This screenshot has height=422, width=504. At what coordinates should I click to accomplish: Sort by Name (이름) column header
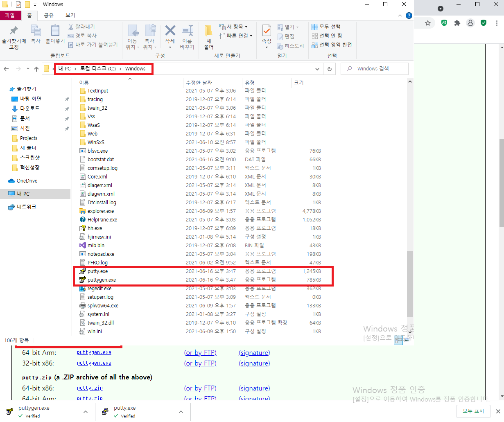(84, 83)
